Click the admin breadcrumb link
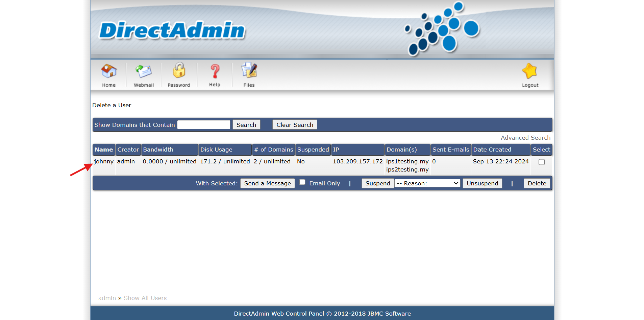 (107, 298)
